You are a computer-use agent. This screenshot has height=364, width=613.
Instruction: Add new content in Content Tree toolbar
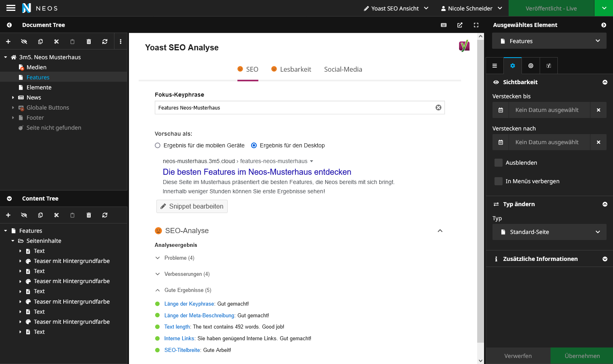pos(8,215)
